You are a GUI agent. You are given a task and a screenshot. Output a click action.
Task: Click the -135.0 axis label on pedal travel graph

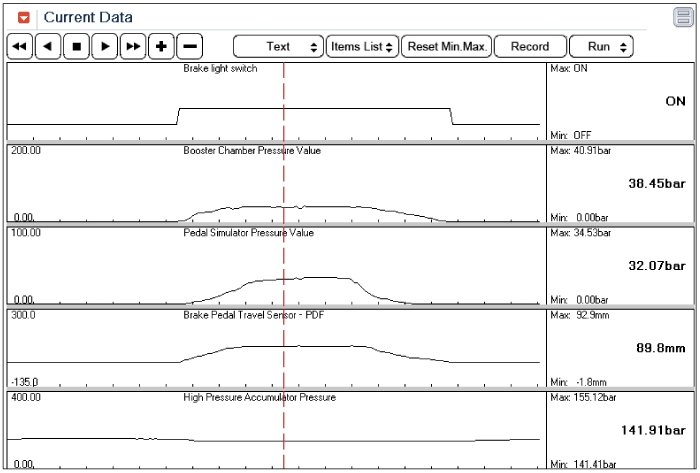[25, 382]
